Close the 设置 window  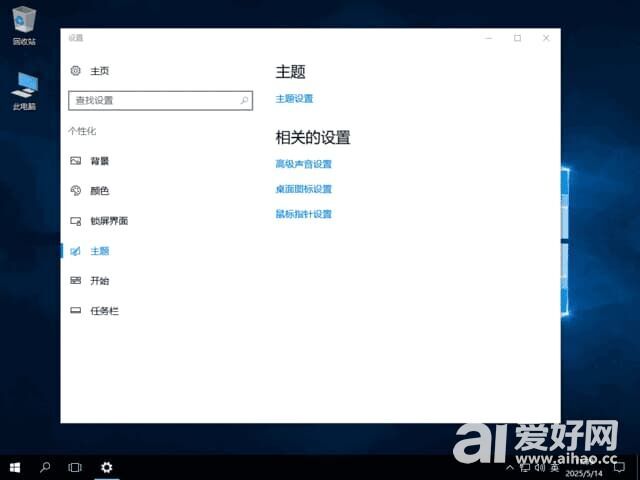[x=546, y=38]
